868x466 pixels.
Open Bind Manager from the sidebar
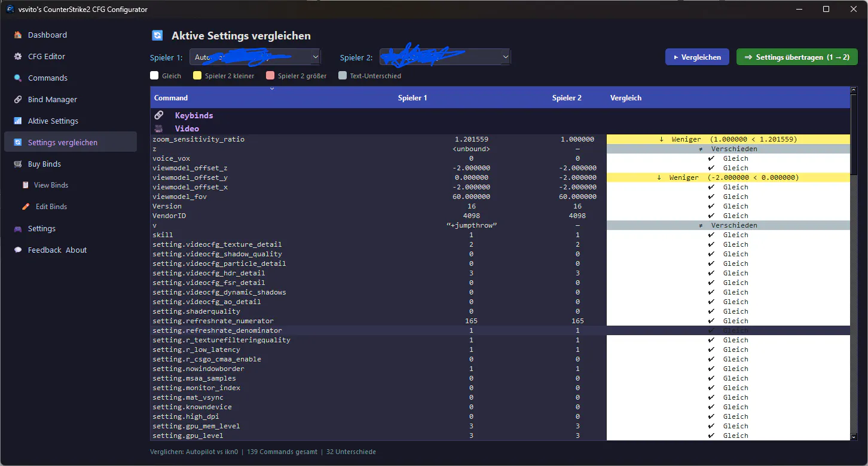(x=71, y=99)
